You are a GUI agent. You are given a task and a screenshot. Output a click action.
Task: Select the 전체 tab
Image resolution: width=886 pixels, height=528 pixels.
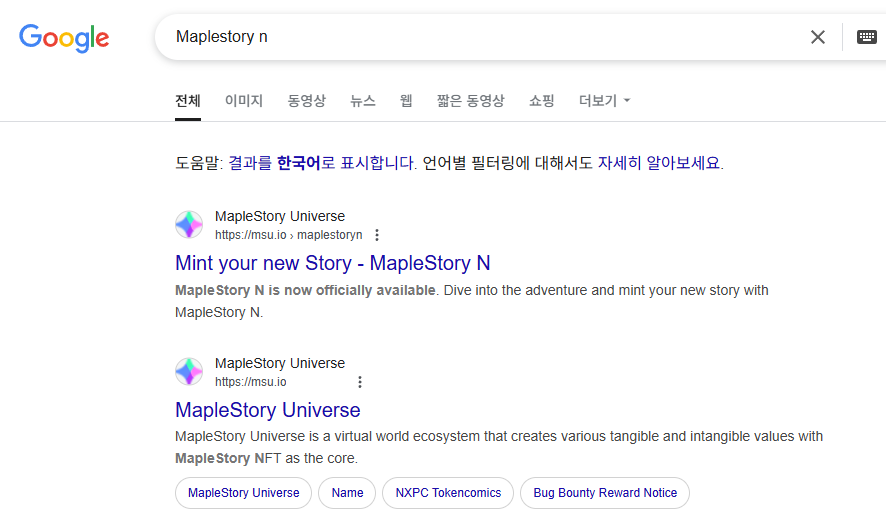pyautogui.click(x=188, y=101)
